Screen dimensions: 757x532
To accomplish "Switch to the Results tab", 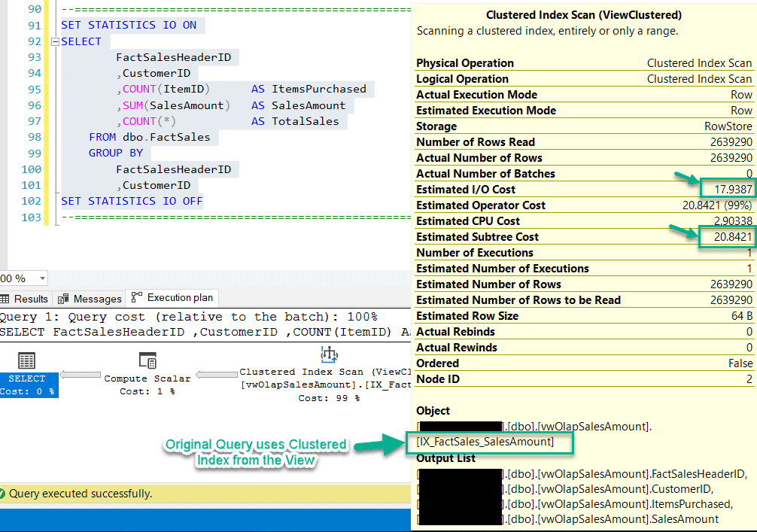I will (25, 299).
